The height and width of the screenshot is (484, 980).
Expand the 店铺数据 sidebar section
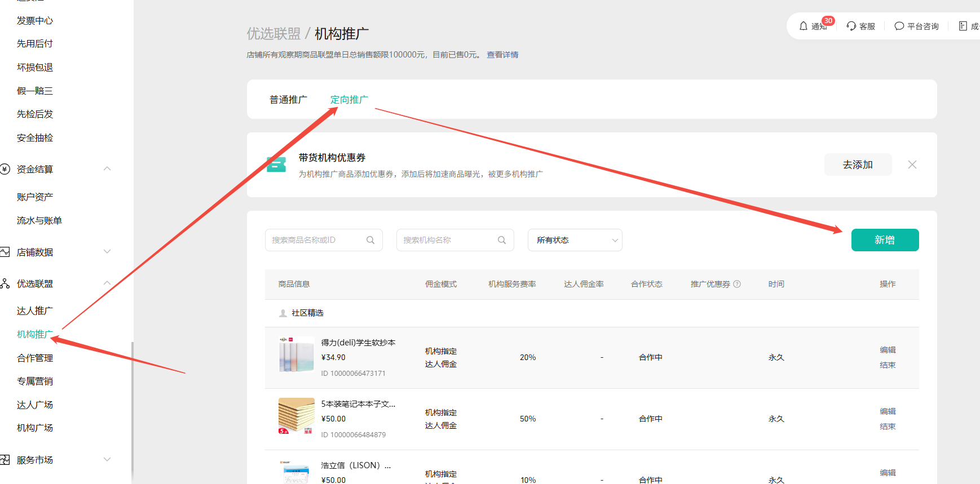(x=107, y=252)
